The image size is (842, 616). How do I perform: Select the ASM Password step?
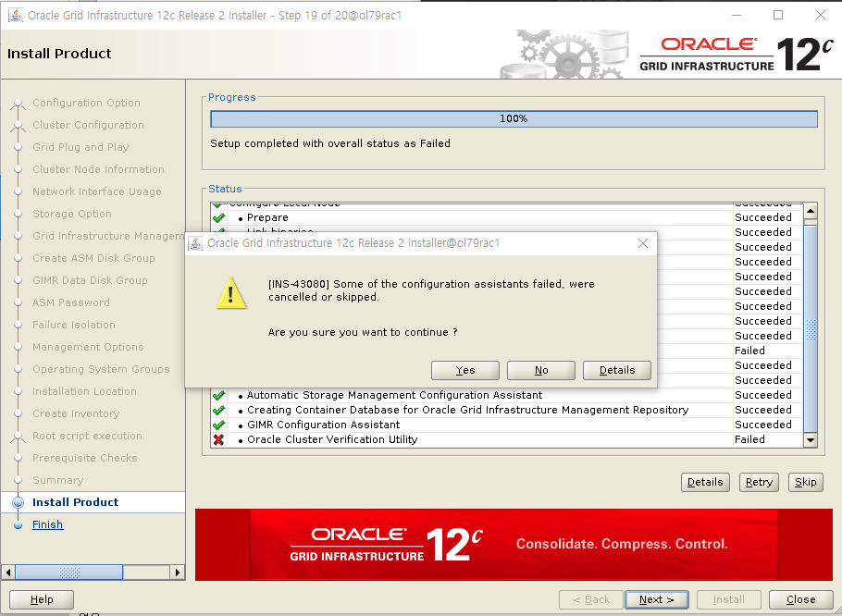[71, 302]
